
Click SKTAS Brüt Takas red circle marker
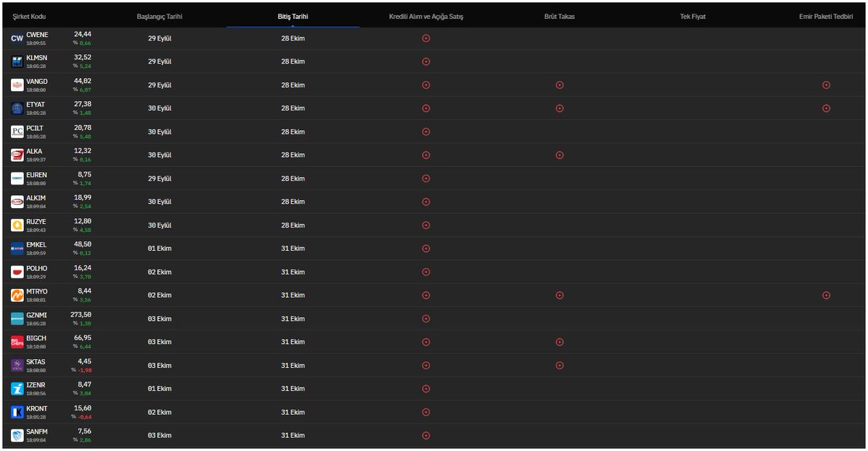pos(559,366)
